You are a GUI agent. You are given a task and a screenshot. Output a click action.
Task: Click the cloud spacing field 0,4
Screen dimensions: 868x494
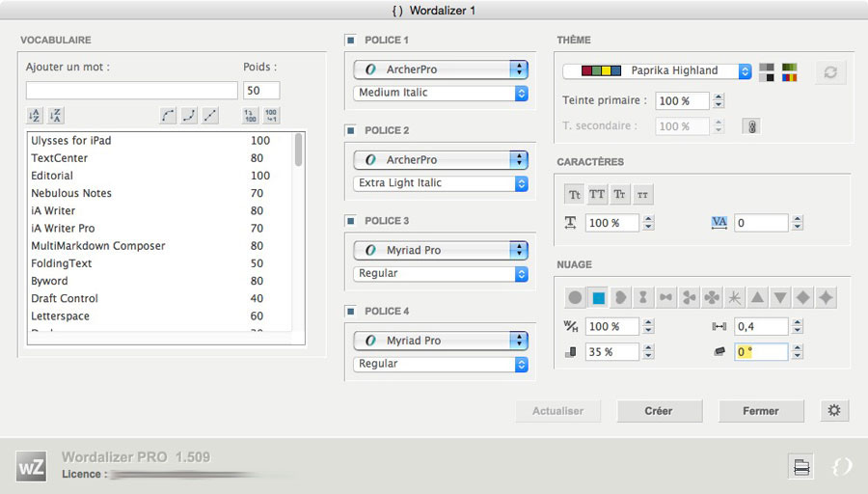coord(761,326)
